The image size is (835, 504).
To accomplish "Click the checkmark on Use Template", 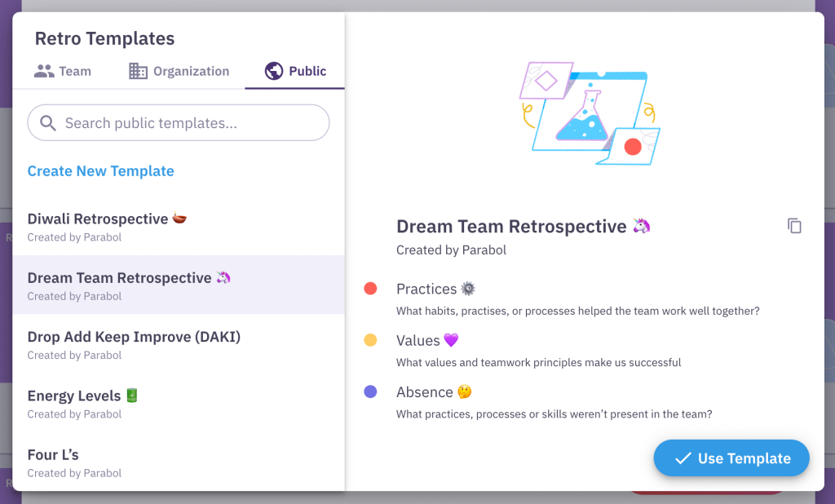I will click(x=683, y=458).
